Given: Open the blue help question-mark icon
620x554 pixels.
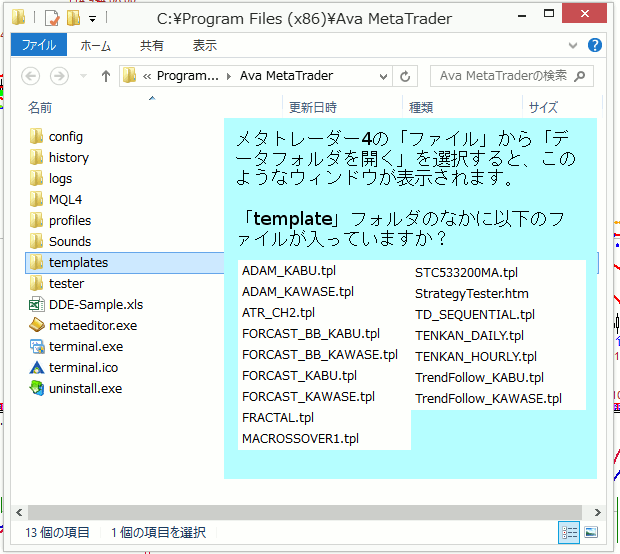Looking at the screenshot, I should point(595,45).
